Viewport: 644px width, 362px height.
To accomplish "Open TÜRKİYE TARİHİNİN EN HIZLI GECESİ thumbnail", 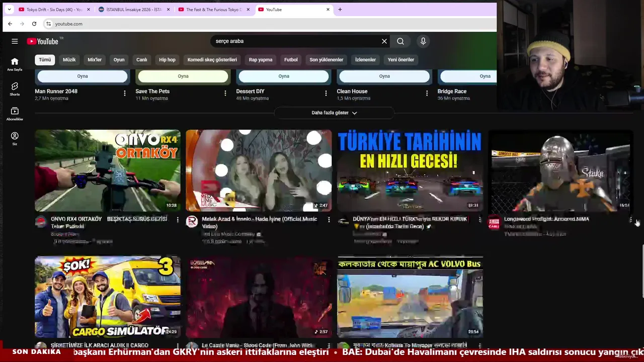I will point(410,170).
